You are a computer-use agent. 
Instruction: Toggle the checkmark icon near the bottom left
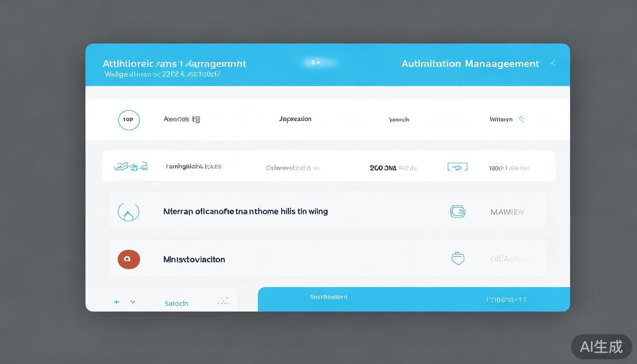click(133, 301)
